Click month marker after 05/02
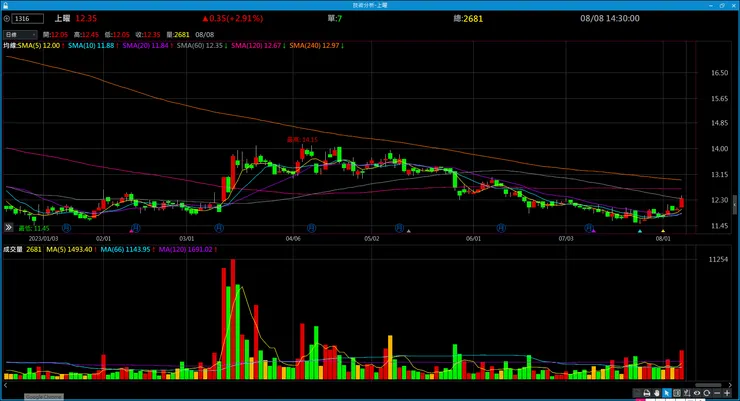Image resolution: width=740 pixels, height=401 pixels. tap(399, 228)
